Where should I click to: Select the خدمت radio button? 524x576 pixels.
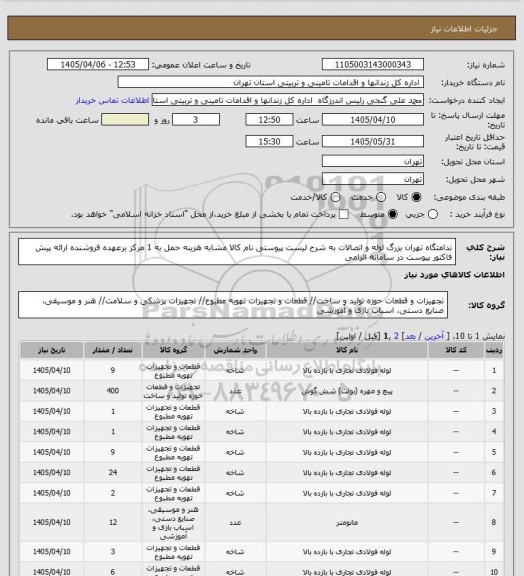point(381,197)
